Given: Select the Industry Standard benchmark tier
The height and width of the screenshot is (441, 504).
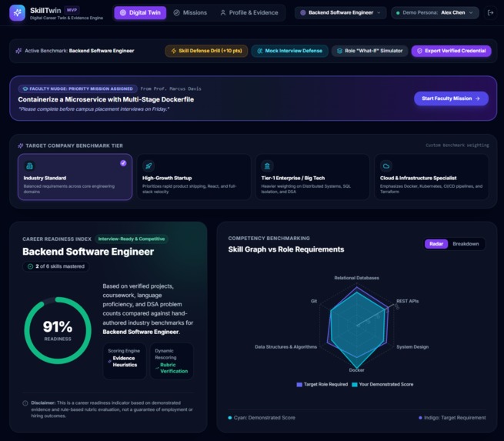Looking at the screenshot, I should [x=75, y=177].
